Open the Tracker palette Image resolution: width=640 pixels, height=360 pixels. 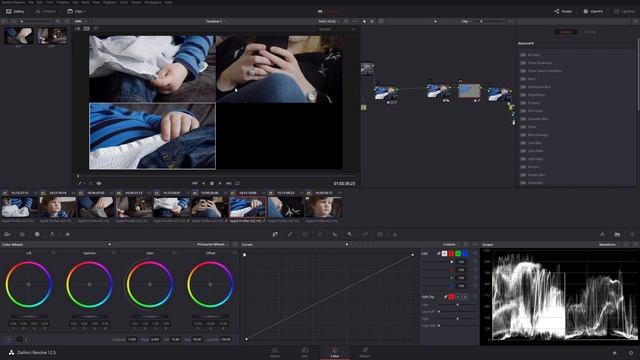(320, 234)
